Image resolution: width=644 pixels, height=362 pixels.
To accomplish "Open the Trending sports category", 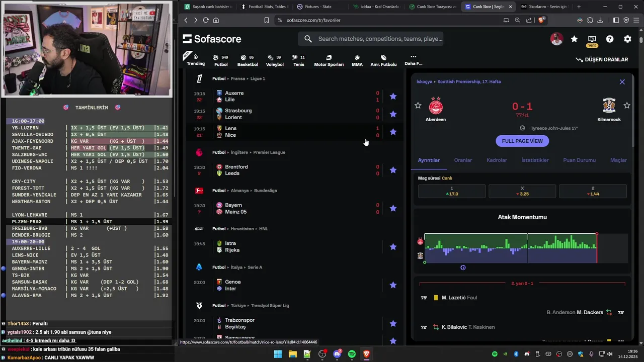I will pos(196,59).
